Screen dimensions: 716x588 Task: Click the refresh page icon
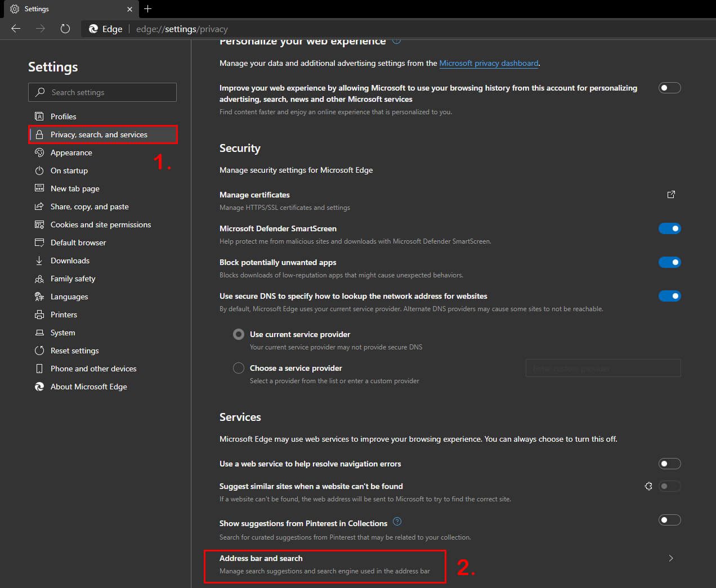tap(65, 29)
